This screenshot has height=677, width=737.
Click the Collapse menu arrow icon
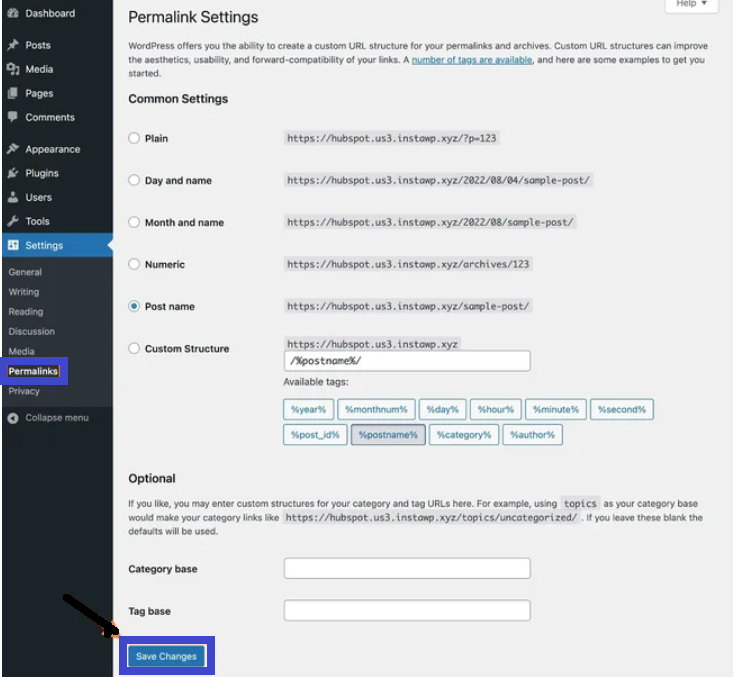13,418
